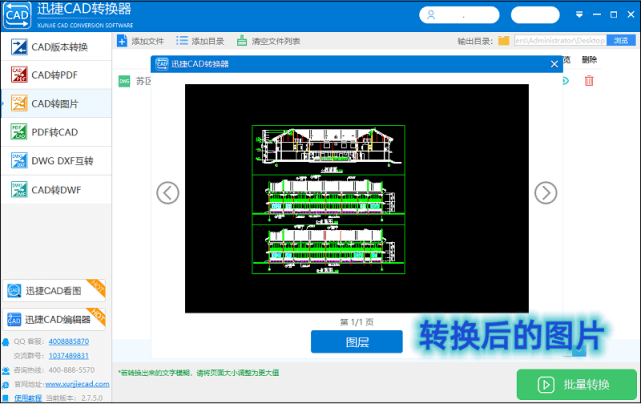The height and width of the screenshot is (404, 641).
Task: Open DWG DXF互转 mode
Action: point(56,161)
